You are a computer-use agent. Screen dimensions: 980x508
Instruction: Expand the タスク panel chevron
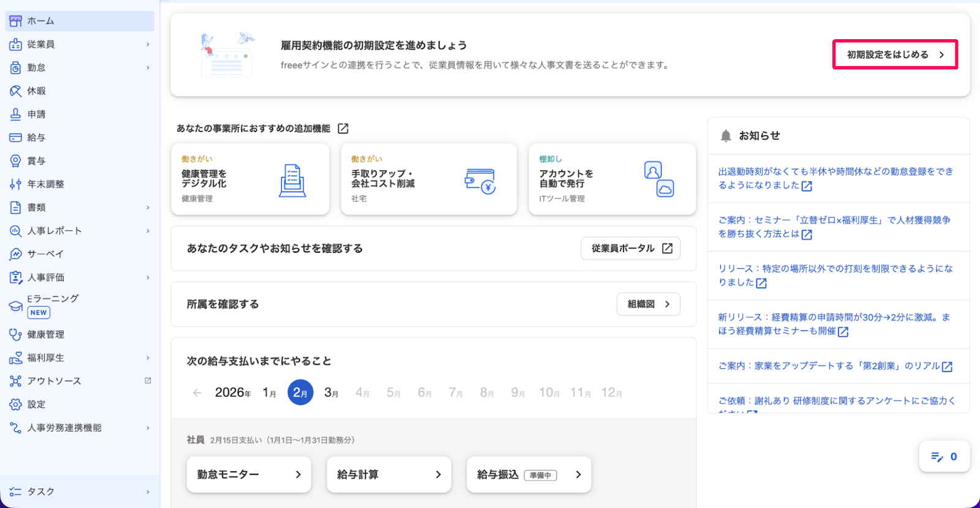point(148,491)
